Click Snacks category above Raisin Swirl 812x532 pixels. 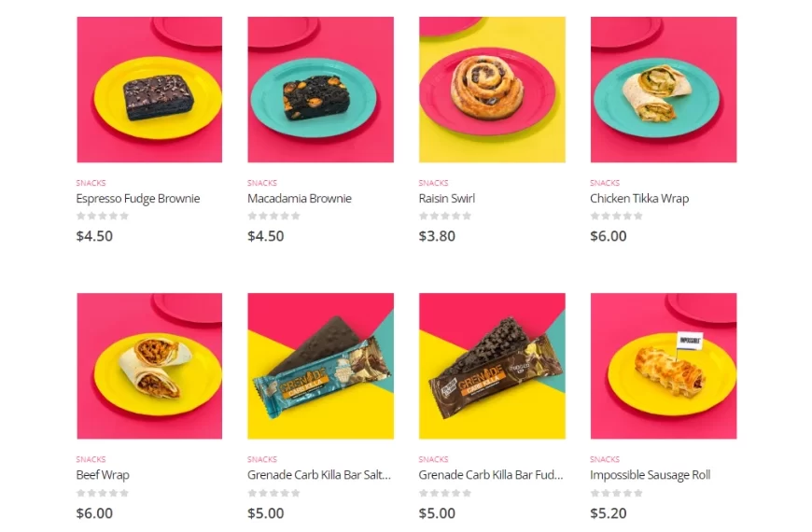(433, 183)
